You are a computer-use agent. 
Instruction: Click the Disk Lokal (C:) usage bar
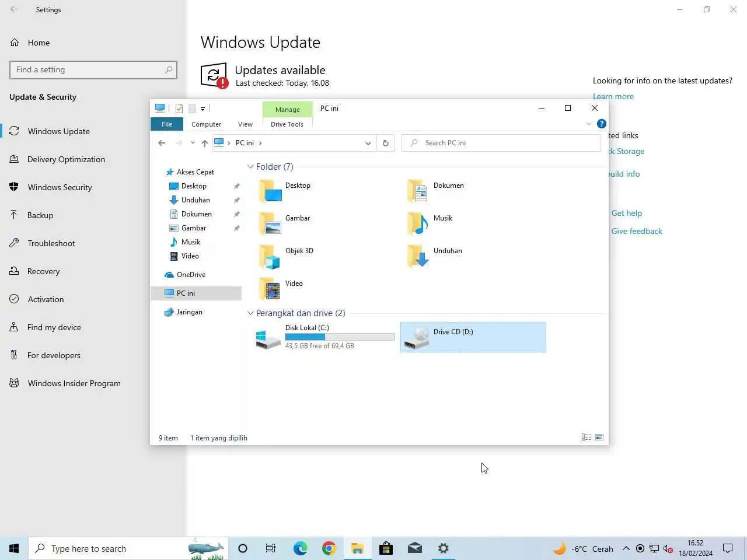(x=340, y=337)
